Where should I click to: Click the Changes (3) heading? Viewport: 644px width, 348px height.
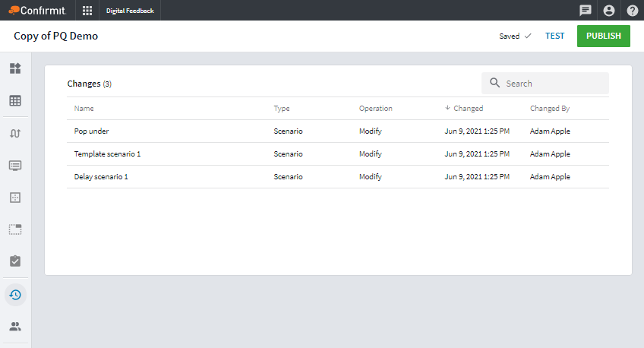tap(89, 84)
